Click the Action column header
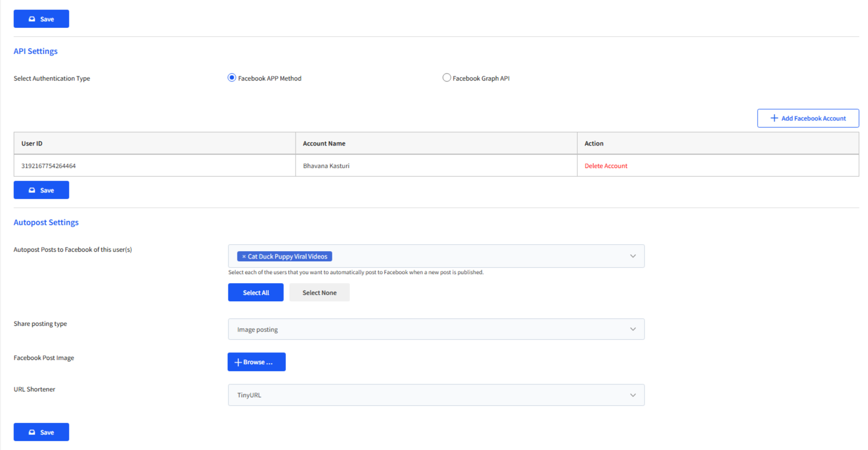Image resolution: width=868 pixels, height=450 pixels. click(x=718, y=143)
